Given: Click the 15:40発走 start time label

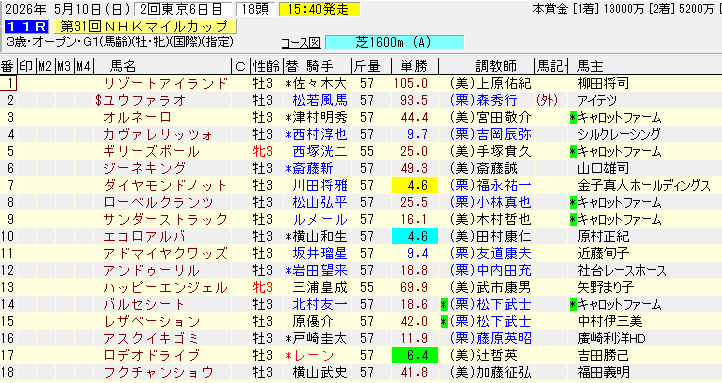Looking at the screenshot, I should (x=320, y=9).
